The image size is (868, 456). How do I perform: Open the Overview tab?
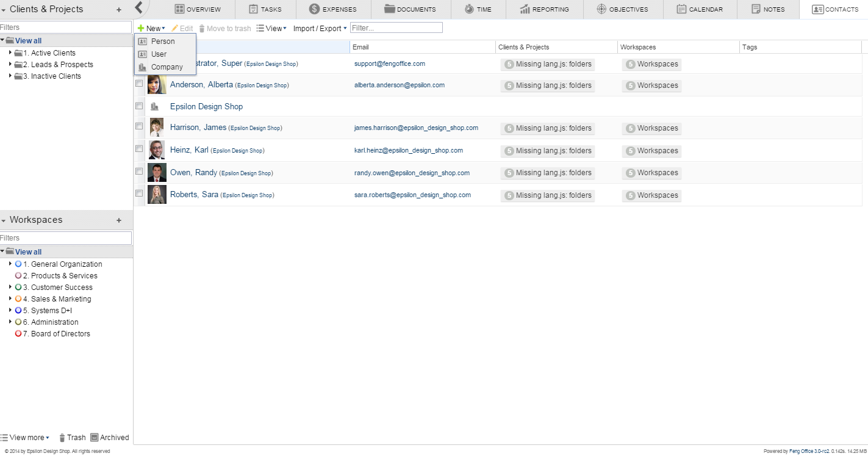point(197,9)
